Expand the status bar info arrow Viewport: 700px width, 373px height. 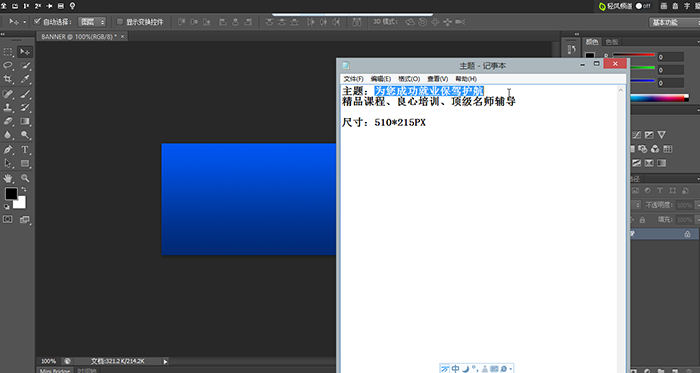tap(165, 361)
